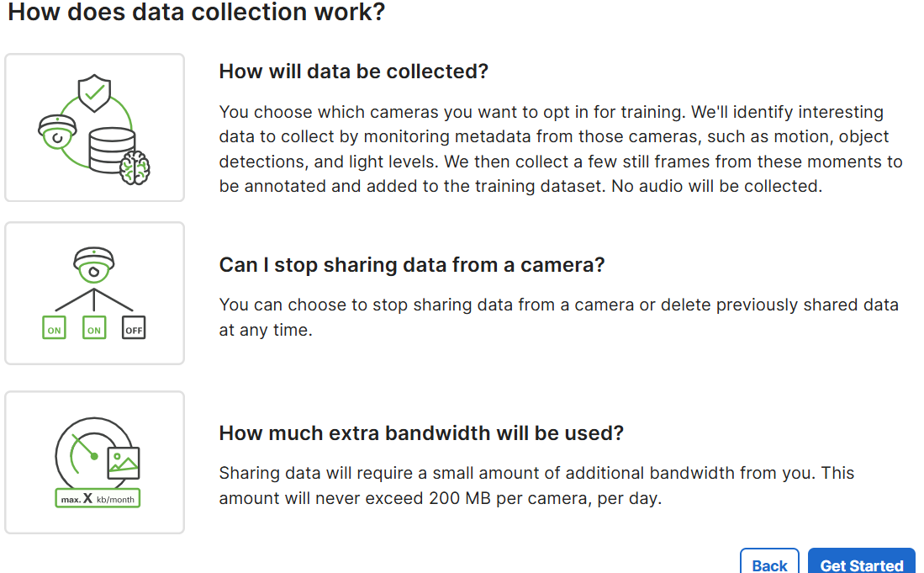The height and width of the screenshot is (573, 924).
Task: Click the 'How does data collection work?' title
Action: point(196,11)
